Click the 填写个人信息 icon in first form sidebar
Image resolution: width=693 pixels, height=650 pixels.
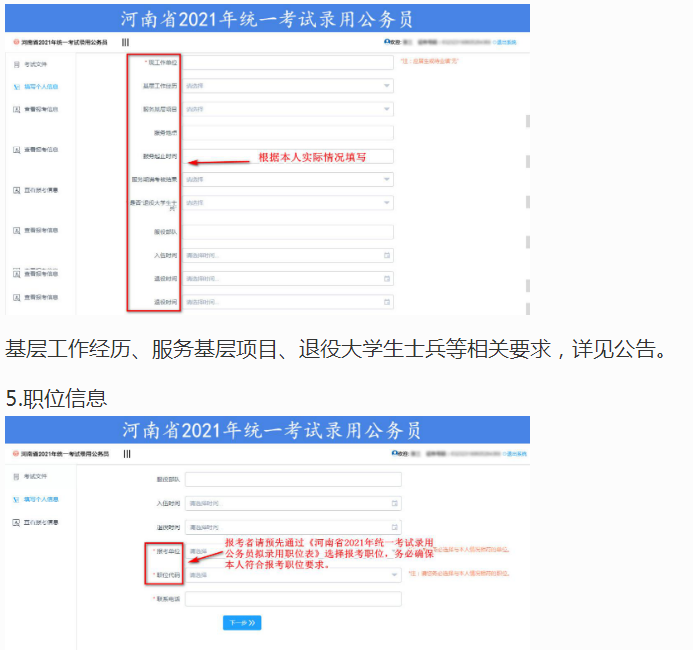pyautogui.click(x=16, y=87)
